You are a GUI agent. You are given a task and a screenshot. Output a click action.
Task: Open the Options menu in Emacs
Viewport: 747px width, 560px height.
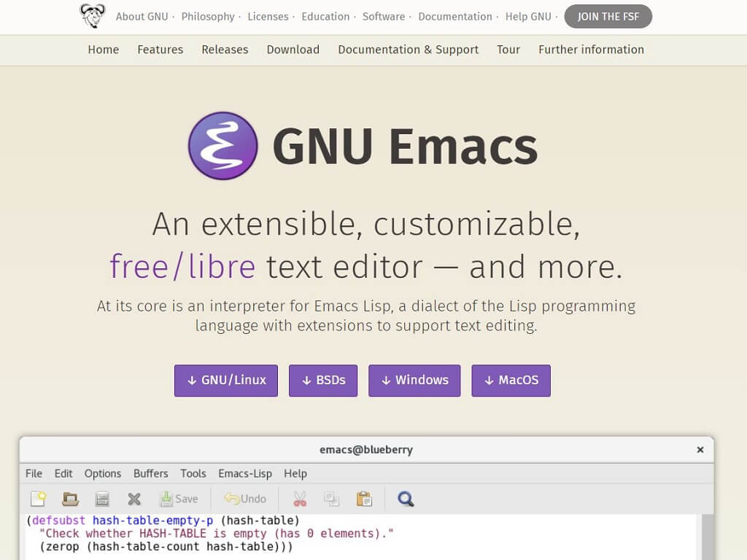pos(103,473)
